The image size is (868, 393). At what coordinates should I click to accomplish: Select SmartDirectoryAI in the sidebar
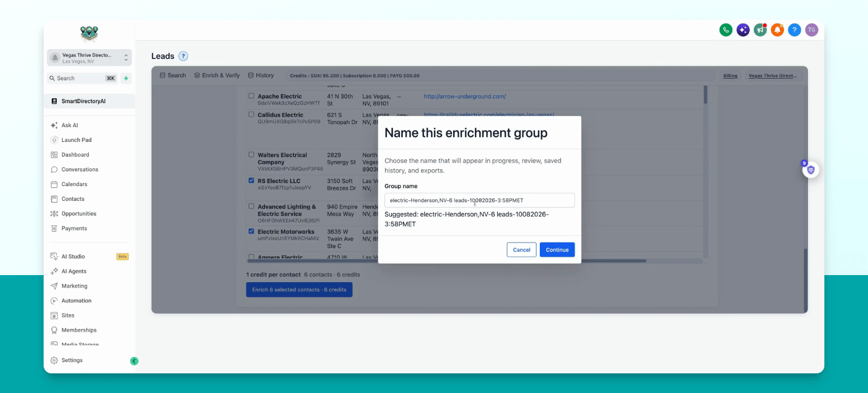click(x=89, y=101)
